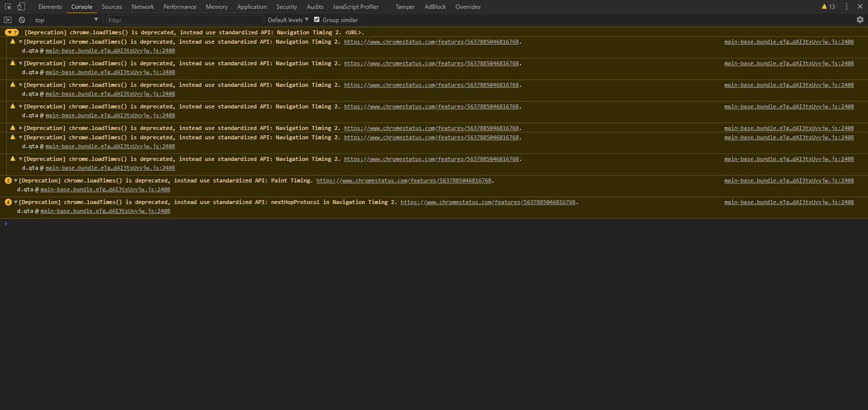Collapse the nextHopProtocol deprecation message
The image size is (868, 410).
[x=16, y=202]
